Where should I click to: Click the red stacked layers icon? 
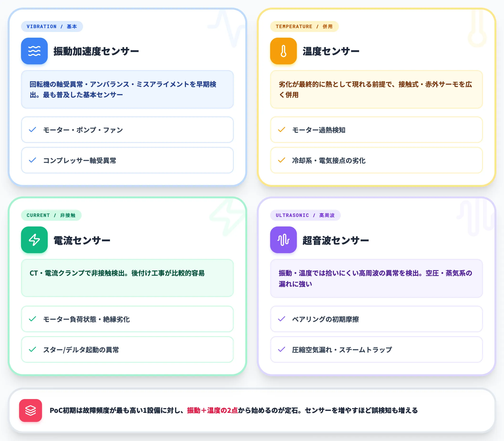pyautogui.click(x=31, y=410)
